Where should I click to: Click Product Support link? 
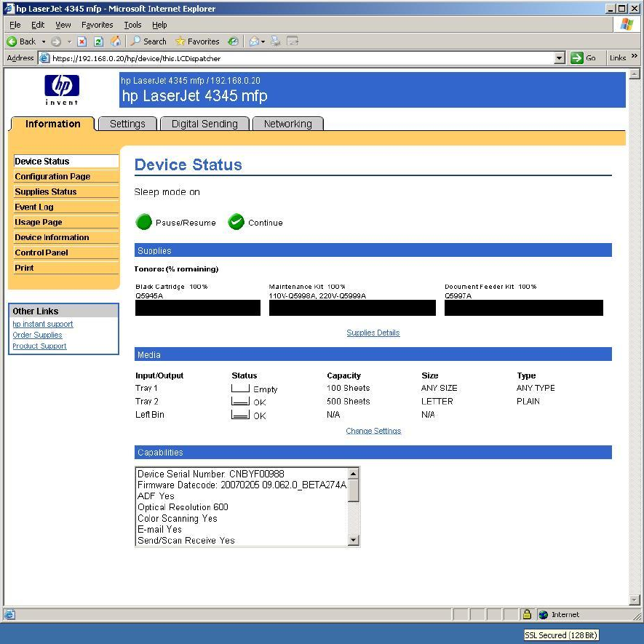coord(39,346)
